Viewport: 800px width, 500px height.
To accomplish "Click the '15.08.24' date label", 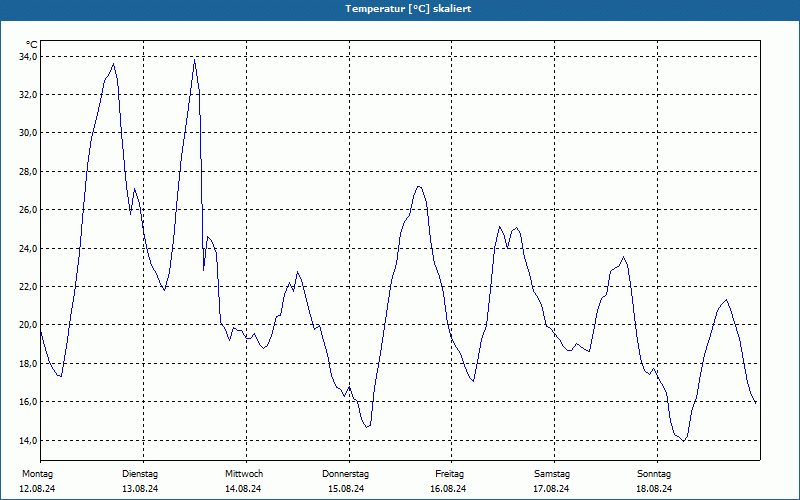I will click(346, 489).
